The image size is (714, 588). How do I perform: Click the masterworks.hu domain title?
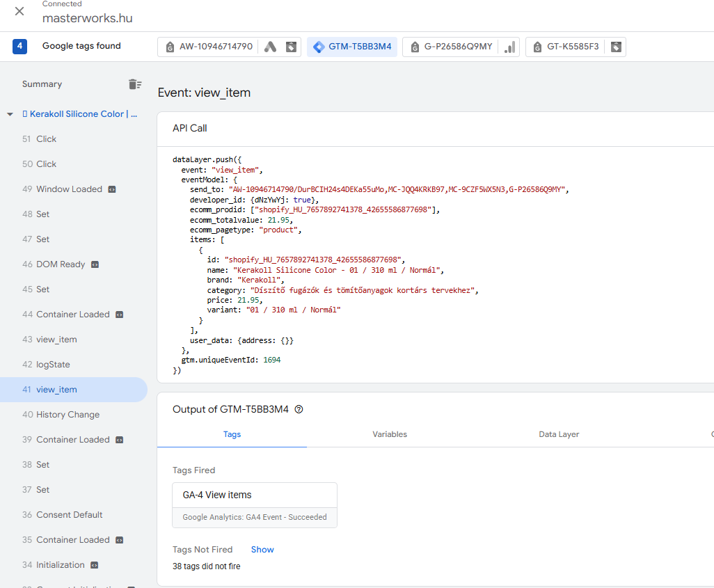click(88, 18)
